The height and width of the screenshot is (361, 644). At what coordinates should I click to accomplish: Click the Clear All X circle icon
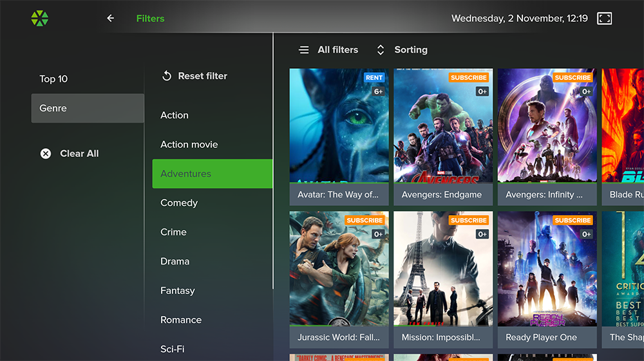[x=46, y=153]
